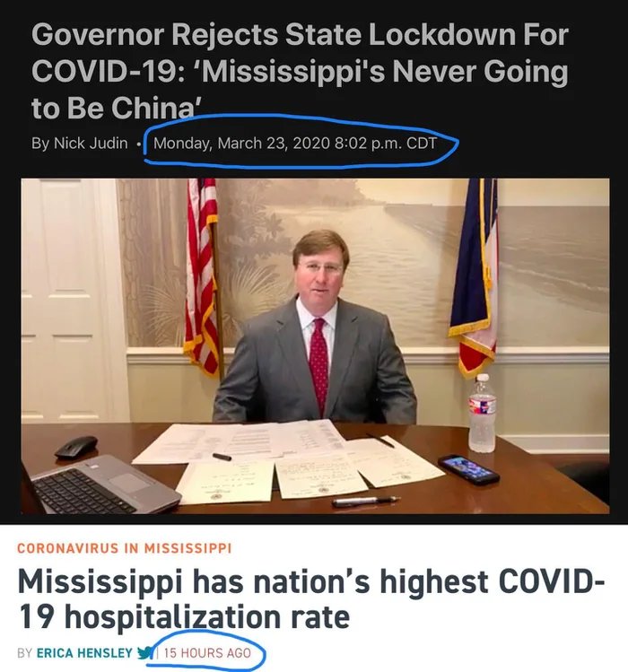
Task: Click the American flag in the photo
Action: point(202,275)
